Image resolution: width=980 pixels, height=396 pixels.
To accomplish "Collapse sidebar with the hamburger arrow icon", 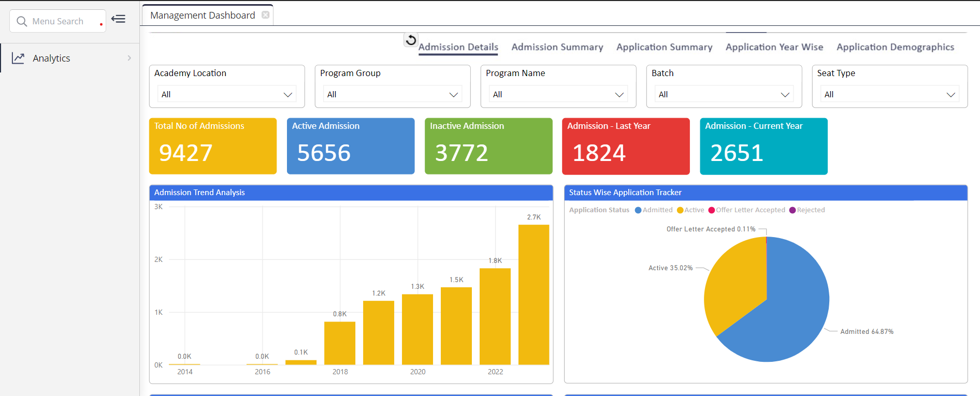I will pos(119,19).
